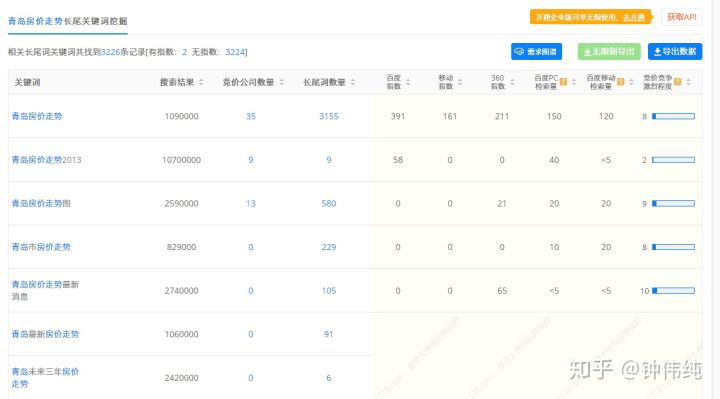
Task: Click competition bar in 青岛房价走势2013 row
Action: [x=673, y=160]
